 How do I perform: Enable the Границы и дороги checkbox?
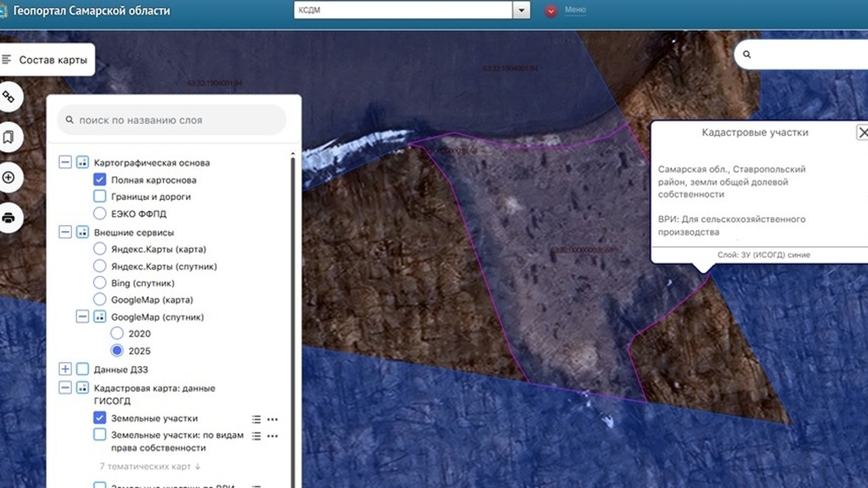[100, 197]
